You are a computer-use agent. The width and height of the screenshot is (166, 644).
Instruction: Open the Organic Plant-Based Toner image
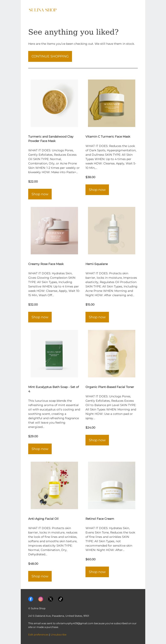pos(112,353)
